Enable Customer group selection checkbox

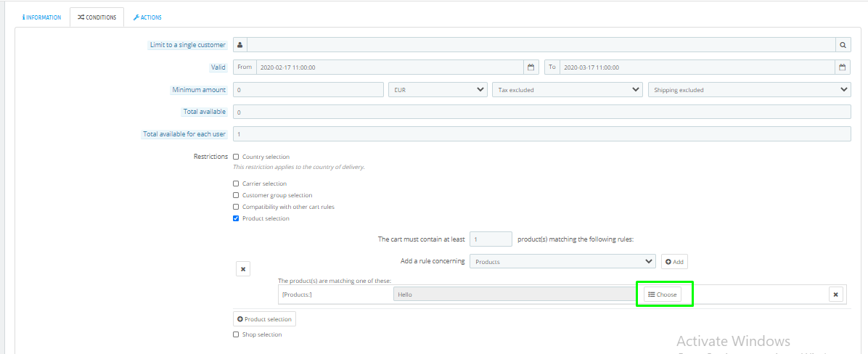click(237, 195)
